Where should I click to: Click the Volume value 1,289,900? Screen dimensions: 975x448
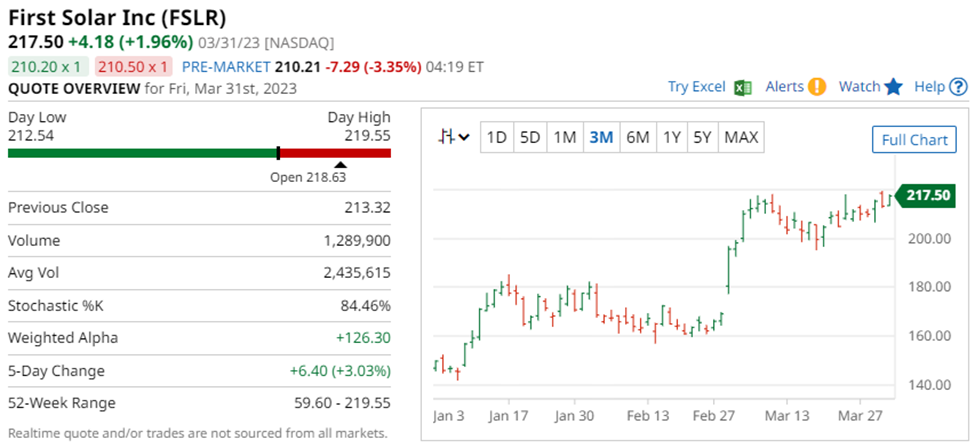pos(356,241)
